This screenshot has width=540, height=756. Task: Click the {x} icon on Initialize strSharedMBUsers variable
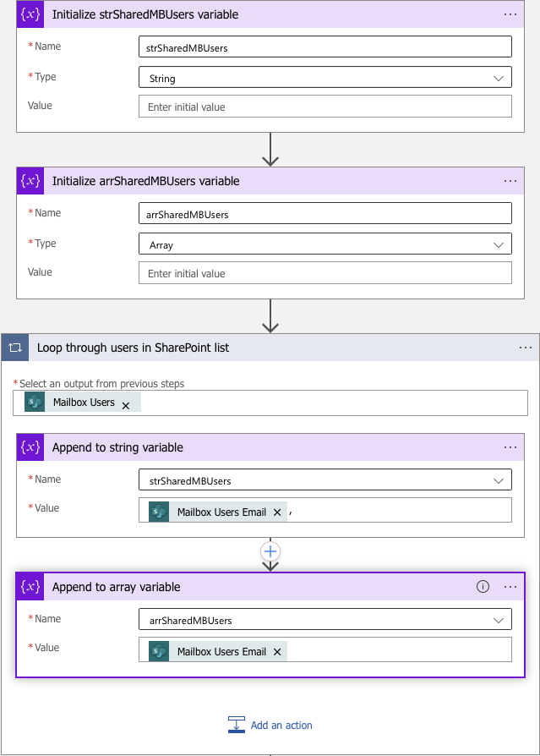pos(30,14)
